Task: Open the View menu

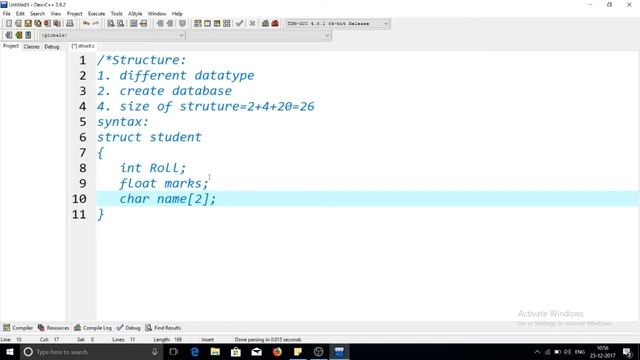Action: coord(56,13)
